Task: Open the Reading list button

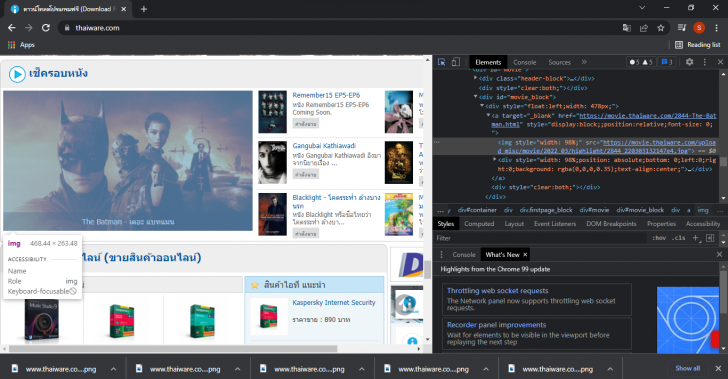Action: point(697,45)
